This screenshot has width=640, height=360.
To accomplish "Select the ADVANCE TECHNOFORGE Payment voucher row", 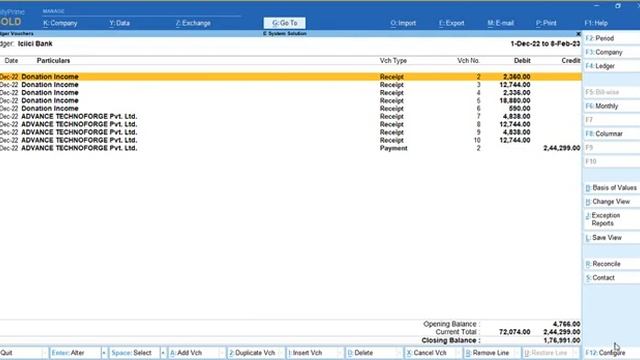I will (291, 148).
